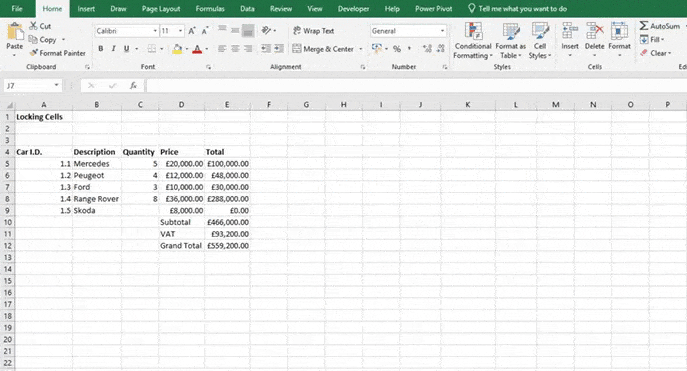Select column E header
Image resolution: width=687 pixels, height=371 pixels.
coord(227,105)
